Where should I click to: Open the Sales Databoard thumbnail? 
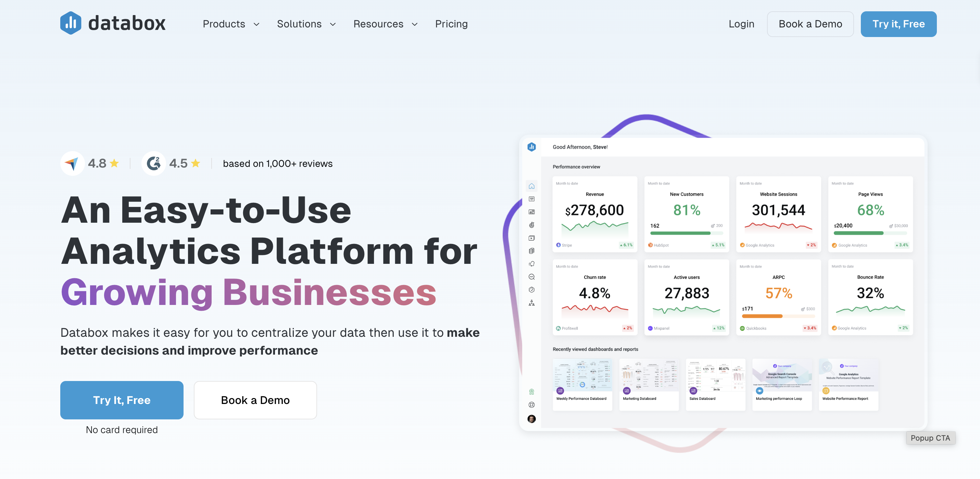click(715, 384)
